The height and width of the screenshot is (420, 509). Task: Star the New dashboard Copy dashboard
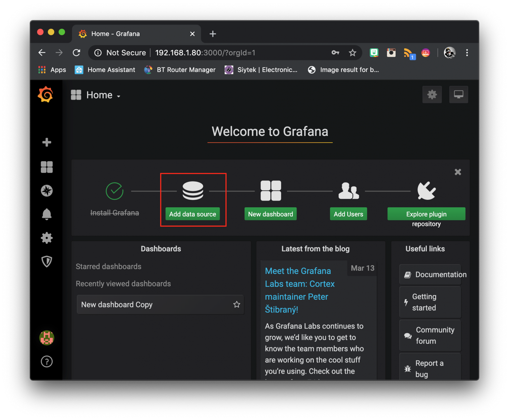click(237, 304)
